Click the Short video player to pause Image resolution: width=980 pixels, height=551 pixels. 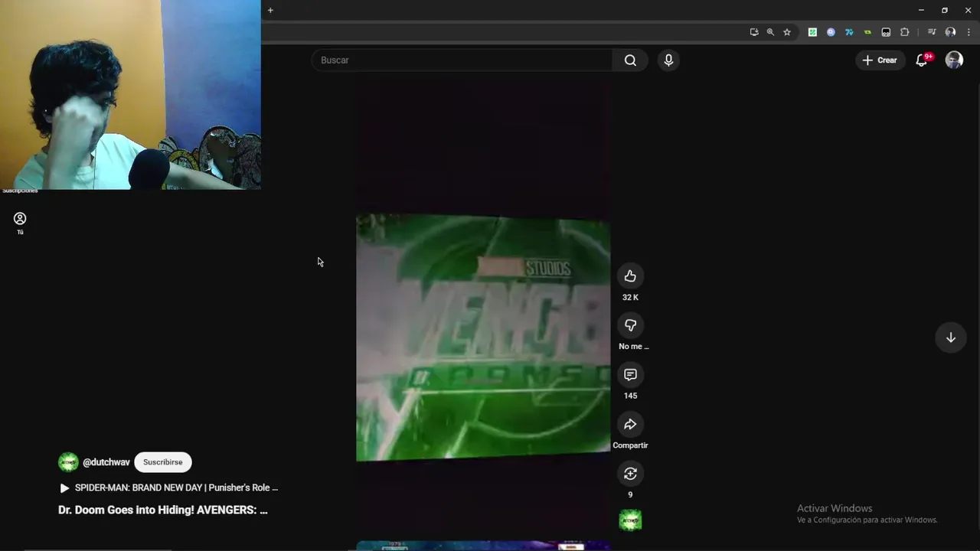[483, 306]
